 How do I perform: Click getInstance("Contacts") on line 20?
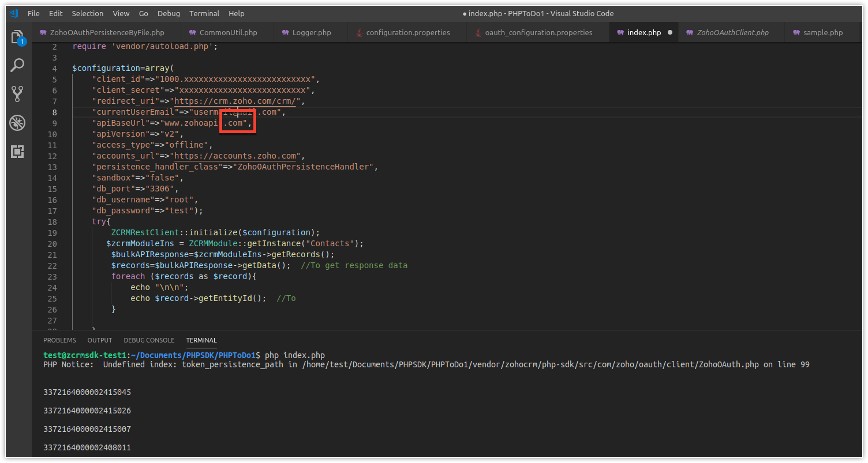[303, 243]
